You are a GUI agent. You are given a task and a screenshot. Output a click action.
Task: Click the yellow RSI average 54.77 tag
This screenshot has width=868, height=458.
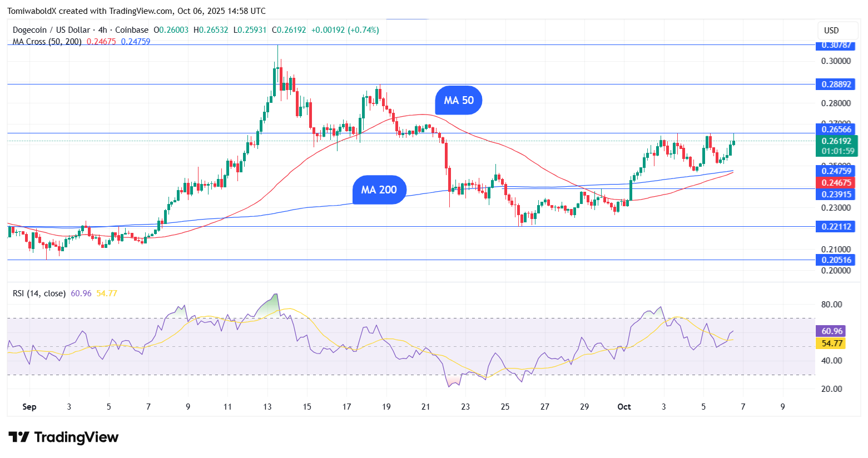click(x=832, y=343)
